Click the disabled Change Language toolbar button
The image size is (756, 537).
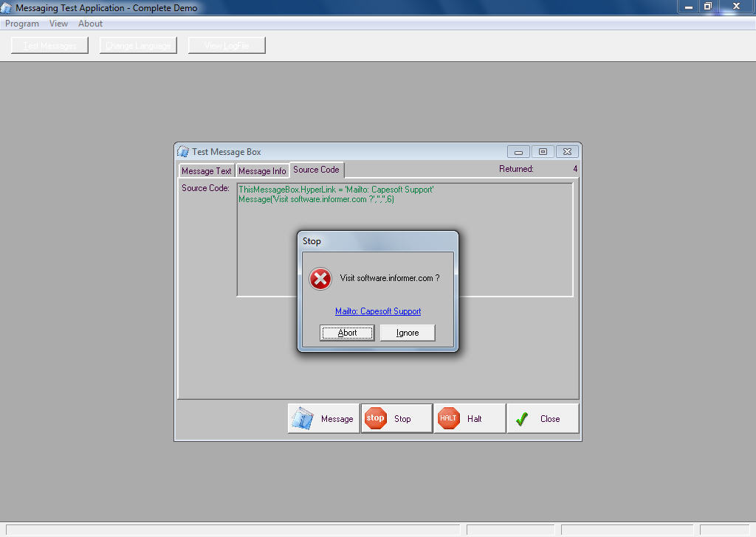(138, 45)
